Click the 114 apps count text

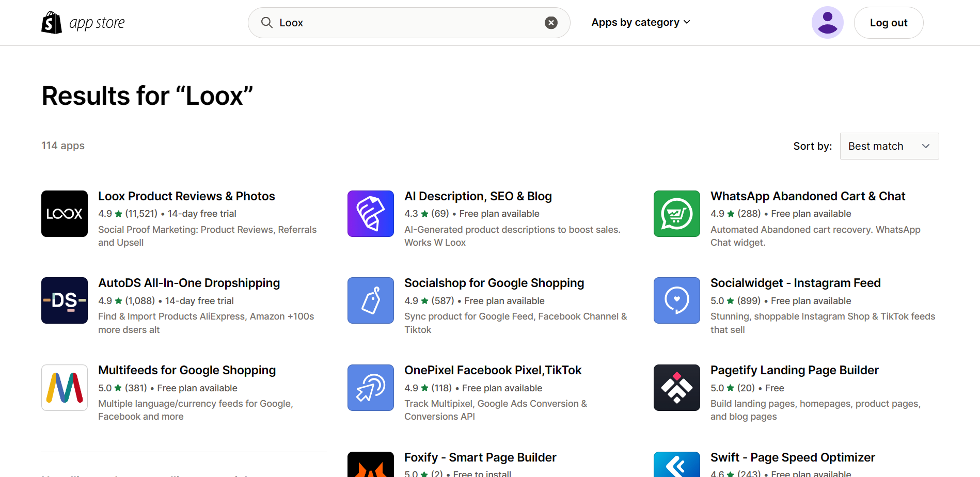pos(63,146)
